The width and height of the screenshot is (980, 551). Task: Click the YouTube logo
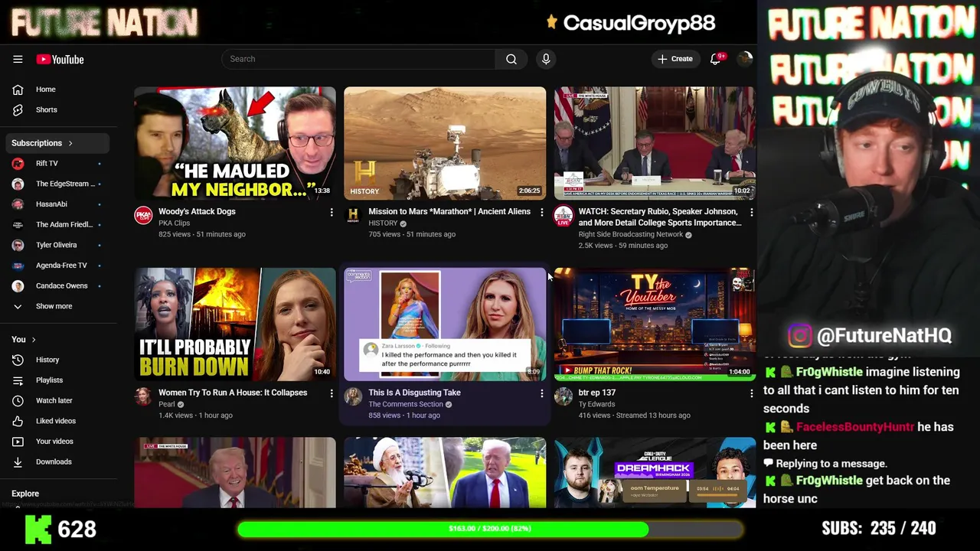[x=60, y=59]
